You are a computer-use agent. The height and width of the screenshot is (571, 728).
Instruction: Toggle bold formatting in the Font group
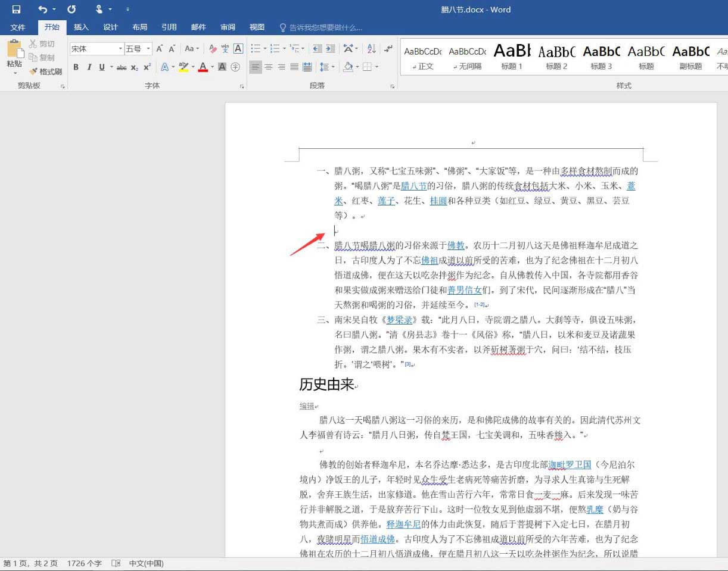click(76, 67)
